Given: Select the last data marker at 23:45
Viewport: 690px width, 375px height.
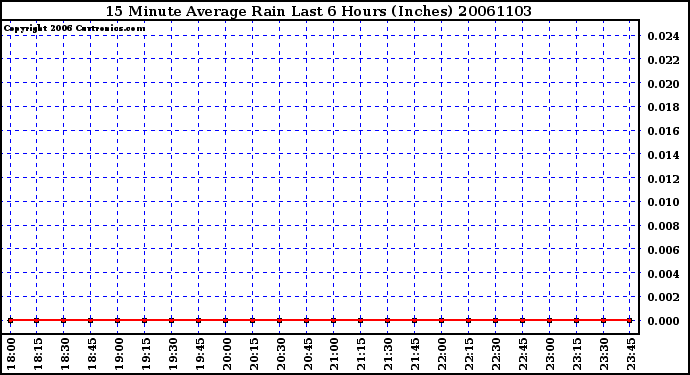Looking at the screenshot, I should [x=630, y=320].
